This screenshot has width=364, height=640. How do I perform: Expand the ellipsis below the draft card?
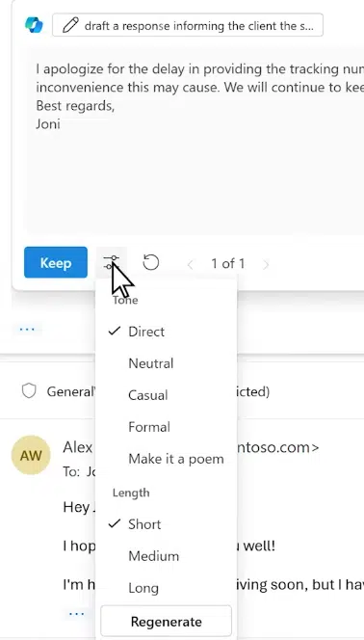[27, 329]
